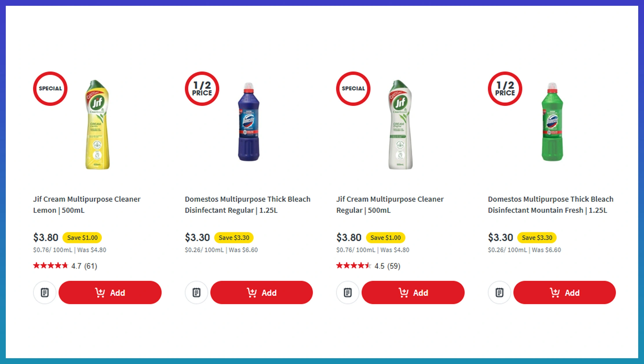Open 4.7 star rating reviews for Jif Lemon
The height and width of the screenshot is (364, 644).
(65, 266)
